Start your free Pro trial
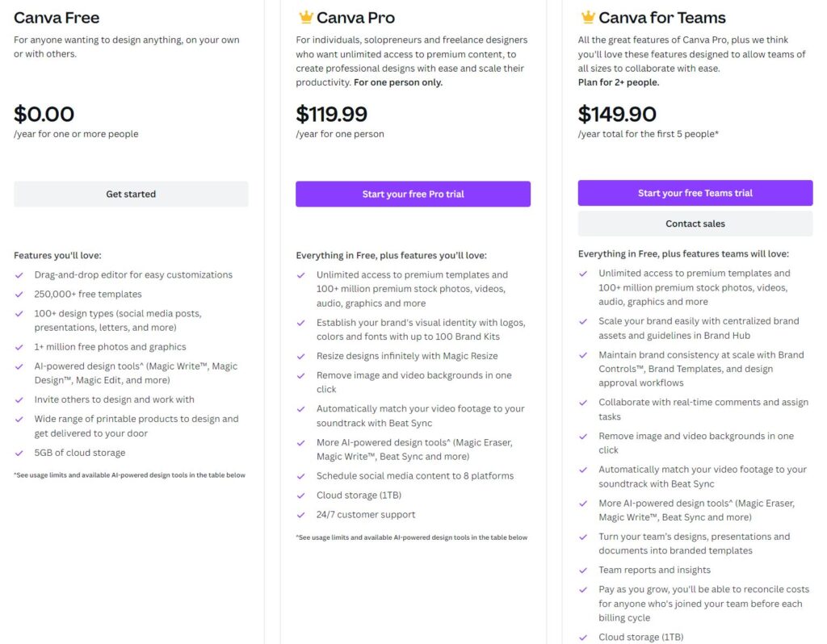Viewport: 827px width, 644px height. point(413,194)
